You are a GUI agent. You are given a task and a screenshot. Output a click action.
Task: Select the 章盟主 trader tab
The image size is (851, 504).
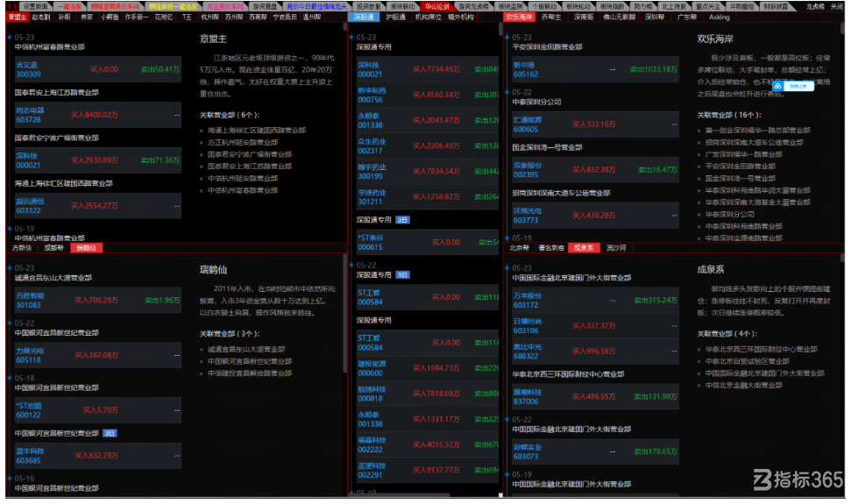click(18, 17)
